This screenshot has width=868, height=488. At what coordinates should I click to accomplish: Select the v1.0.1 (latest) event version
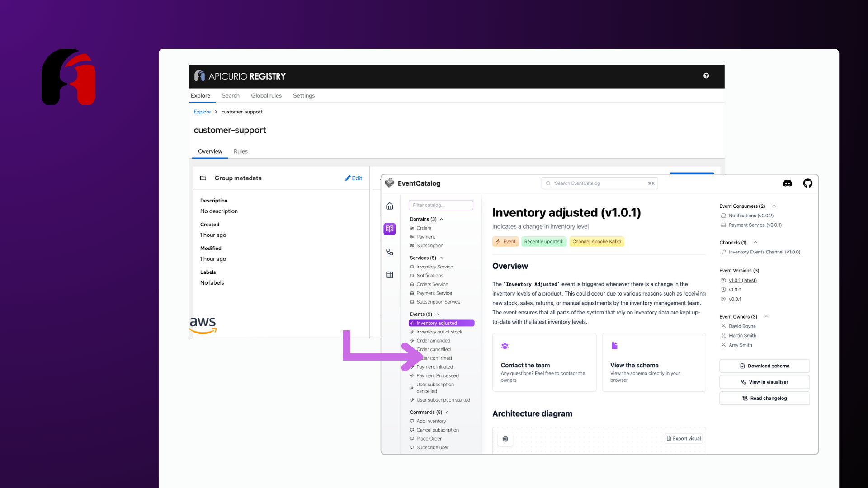tap(743, 280)
